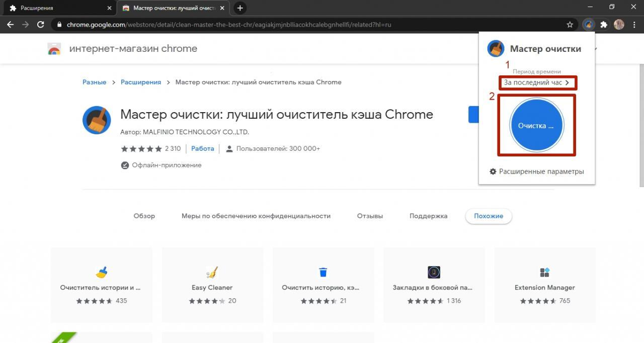Open the Обзор tab

pos(144,216)
